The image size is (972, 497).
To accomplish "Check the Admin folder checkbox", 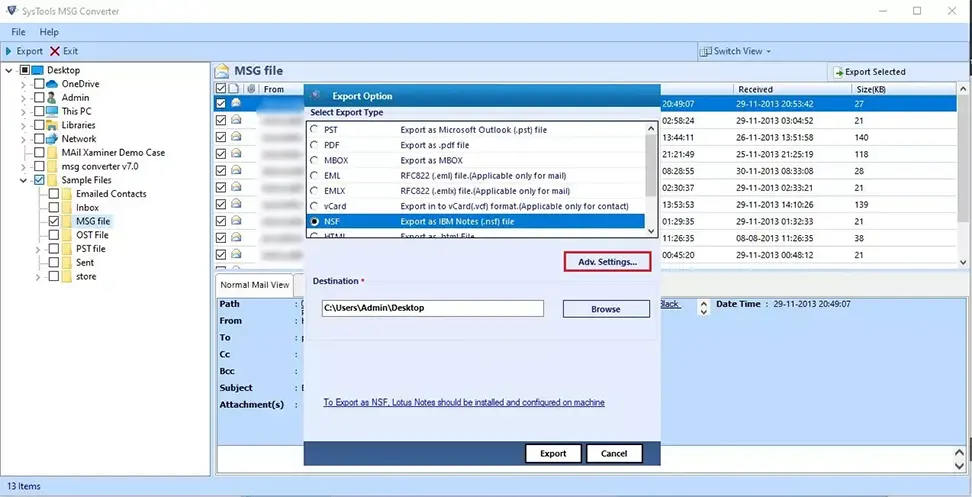I will click(x=39, y=97).
